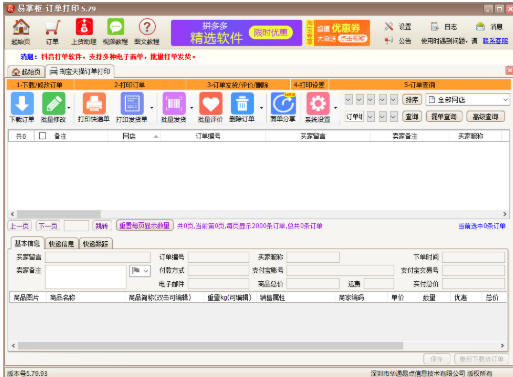Expand the arrow beside 批量发货
Viewport: 513px width, 377px height.
tap(191, 108)
